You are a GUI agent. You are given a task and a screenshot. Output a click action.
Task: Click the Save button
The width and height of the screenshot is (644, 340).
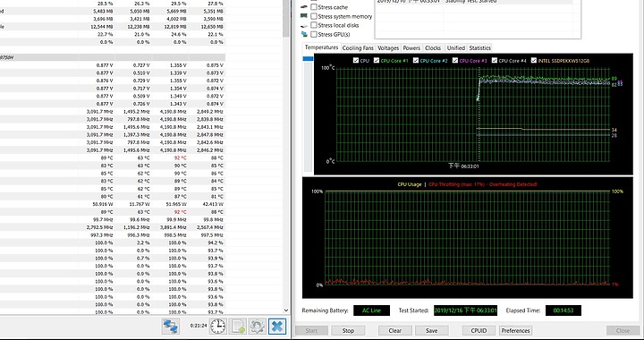point(431,330)
